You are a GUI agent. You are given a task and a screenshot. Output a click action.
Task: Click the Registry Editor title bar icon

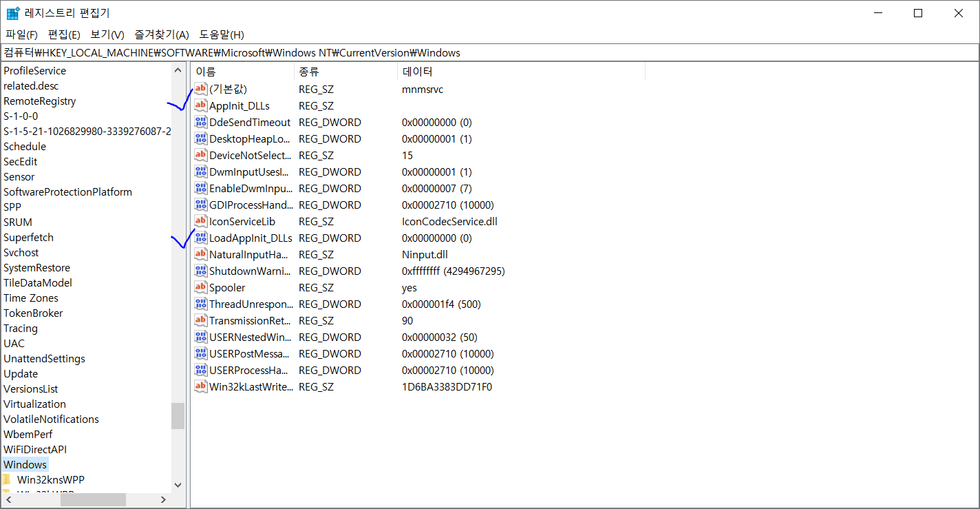13,13
